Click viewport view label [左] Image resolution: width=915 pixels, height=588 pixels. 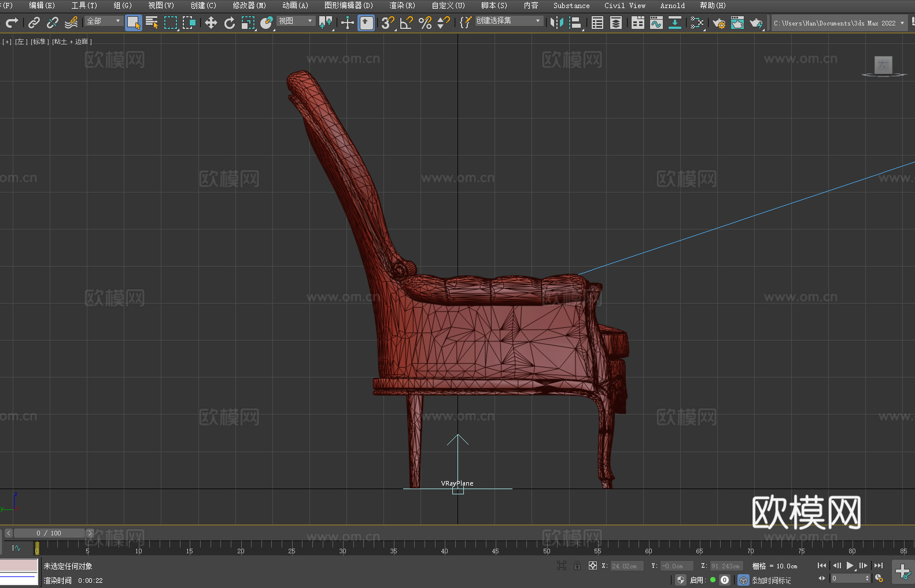(21, 42)
